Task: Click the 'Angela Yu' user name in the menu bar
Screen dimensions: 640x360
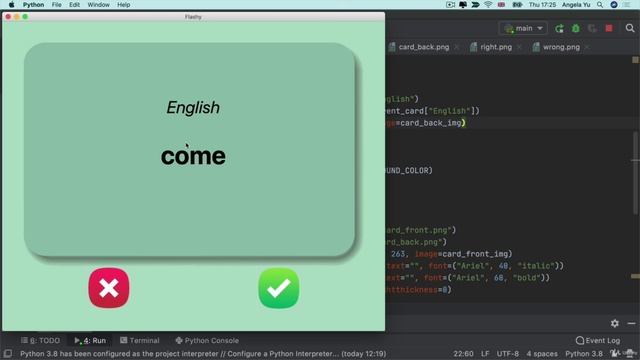Action: (x=576, y=5)
